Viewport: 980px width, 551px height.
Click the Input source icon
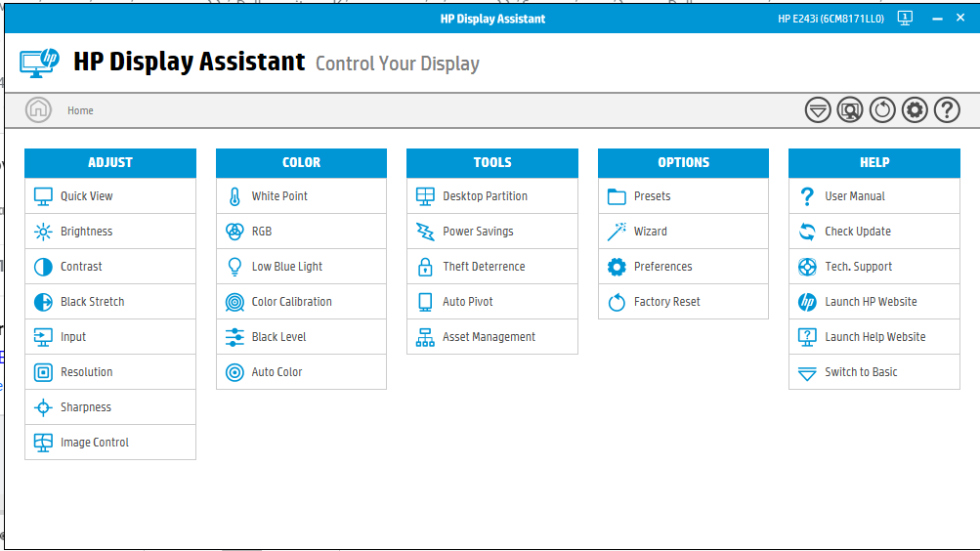pos(43,337)
